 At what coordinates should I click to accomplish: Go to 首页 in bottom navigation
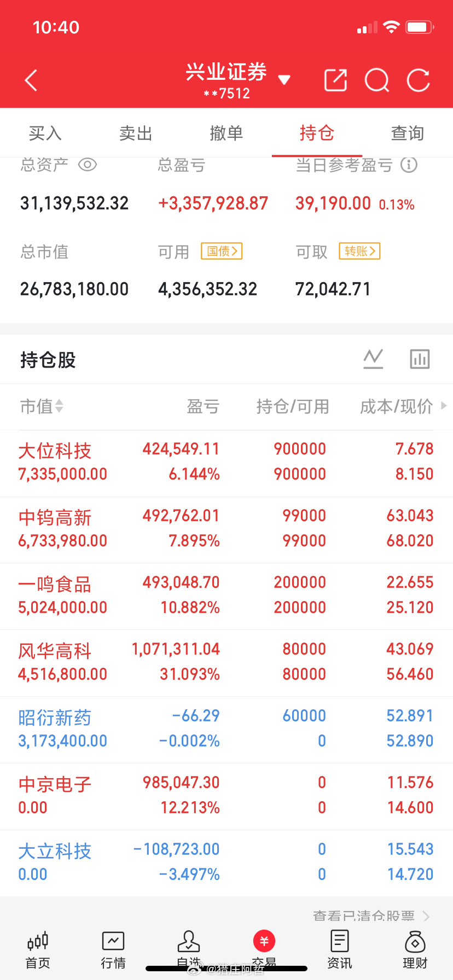coord(38,950)
